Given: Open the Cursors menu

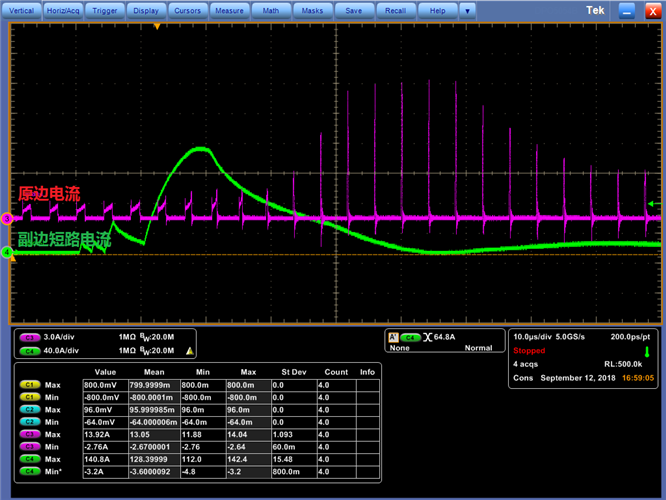Looking at the screenshot, I should click(187, 10).
